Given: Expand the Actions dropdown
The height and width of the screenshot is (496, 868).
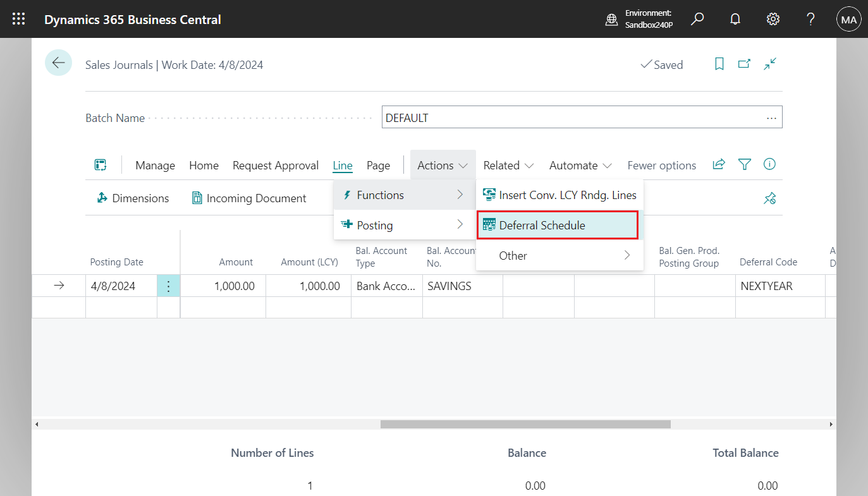Looking at the screenshot, I should 442,165.
